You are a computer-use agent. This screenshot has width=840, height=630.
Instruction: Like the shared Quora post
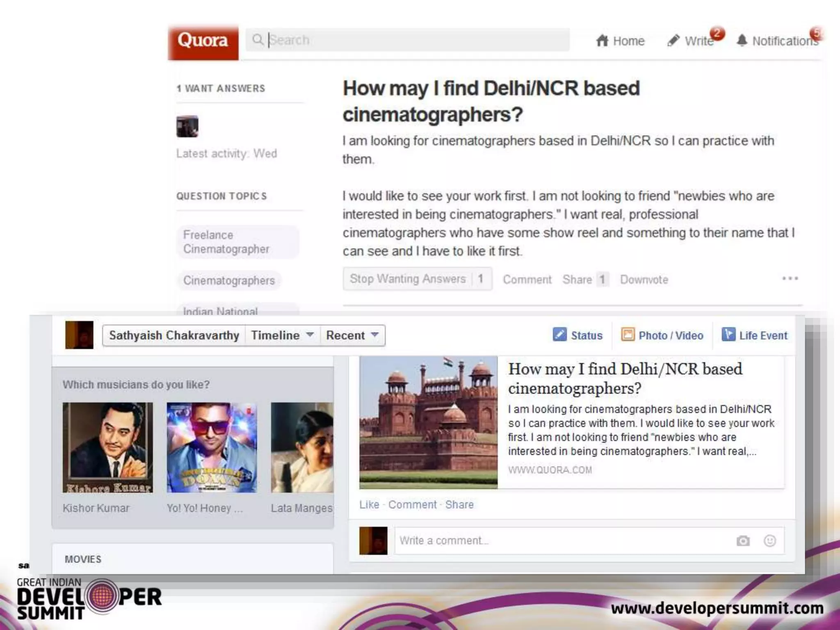click(369, 504)
